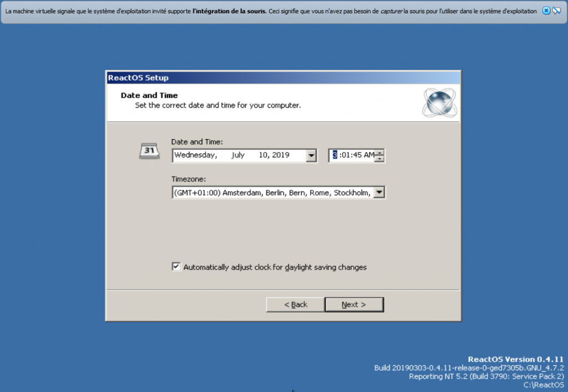
Task: Go back with the Back button
Action: [x=295, y=304]
